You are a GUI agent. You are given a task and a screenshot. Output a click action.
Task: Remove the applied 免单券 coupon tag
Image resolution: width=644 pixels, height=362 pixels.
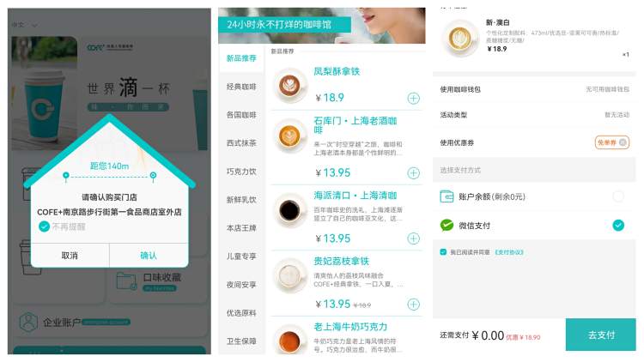click(x=623, y=142)
